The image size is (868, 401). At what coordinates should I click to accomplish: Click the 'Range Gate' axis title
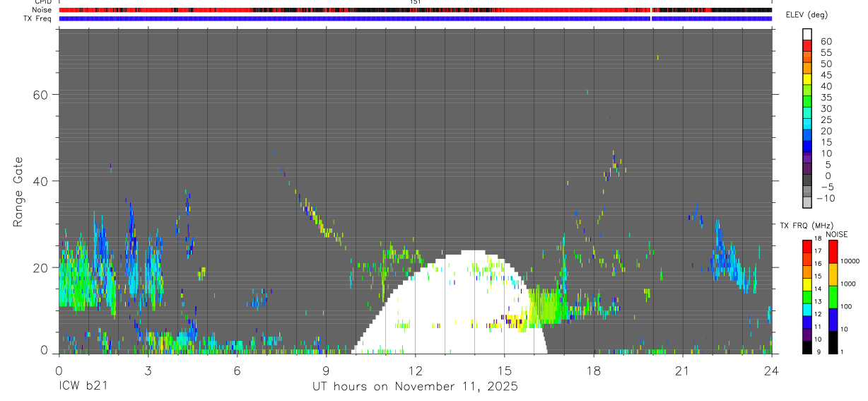point(18,192)
